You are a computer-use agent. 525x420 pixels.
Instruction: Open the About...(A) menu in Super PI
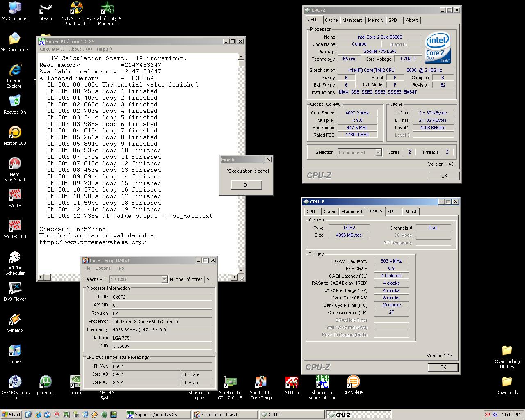coord(80,49)
